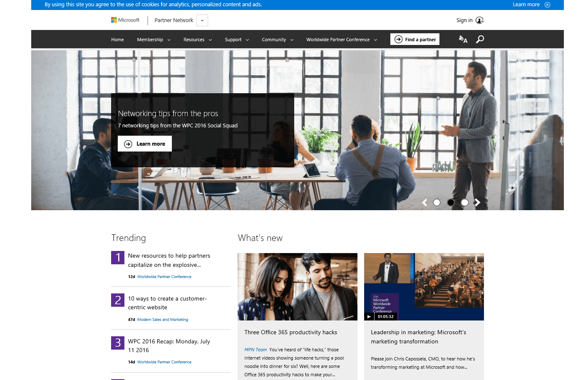This screenshot has width=588, height=380.
Task: Expand the Community chevron
Action: pyautogui.click(x=292, y=40)
